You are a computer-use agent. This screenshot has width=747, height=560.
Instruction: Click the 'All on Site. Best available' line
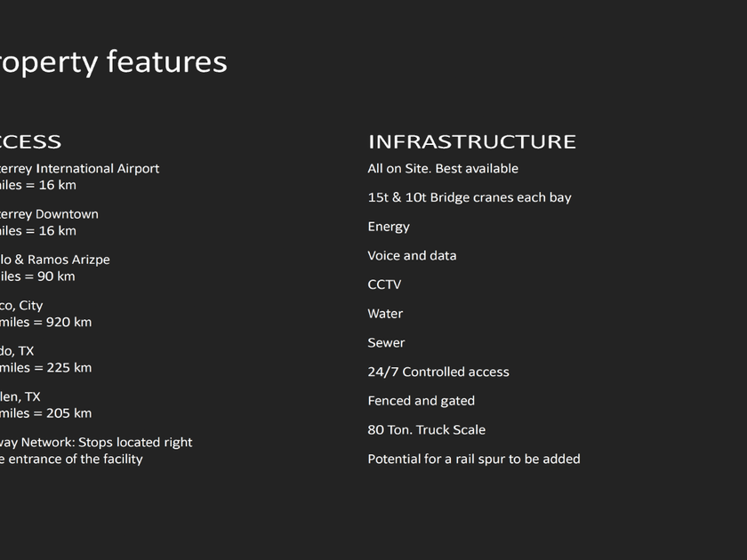click(443, 169)
